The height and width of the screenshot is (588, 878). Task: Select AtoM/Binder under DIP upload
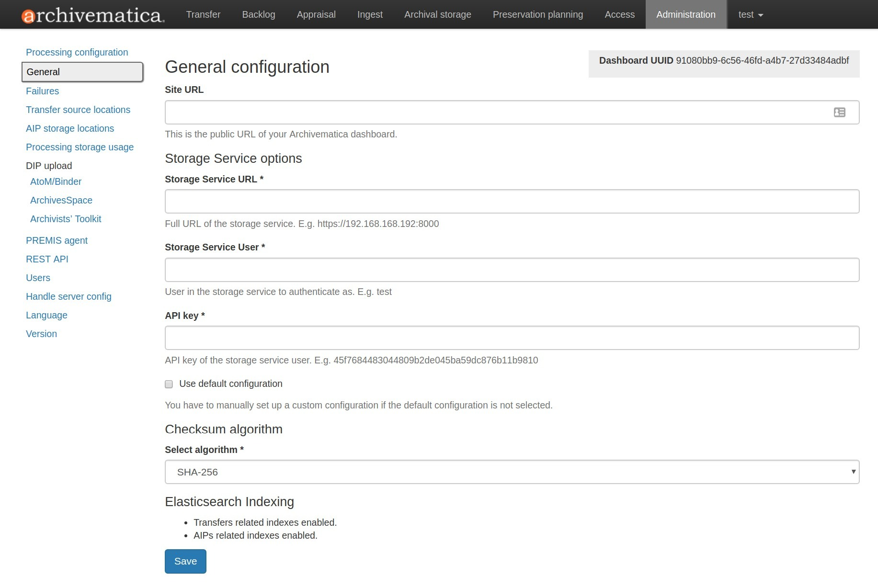[56, 181]
